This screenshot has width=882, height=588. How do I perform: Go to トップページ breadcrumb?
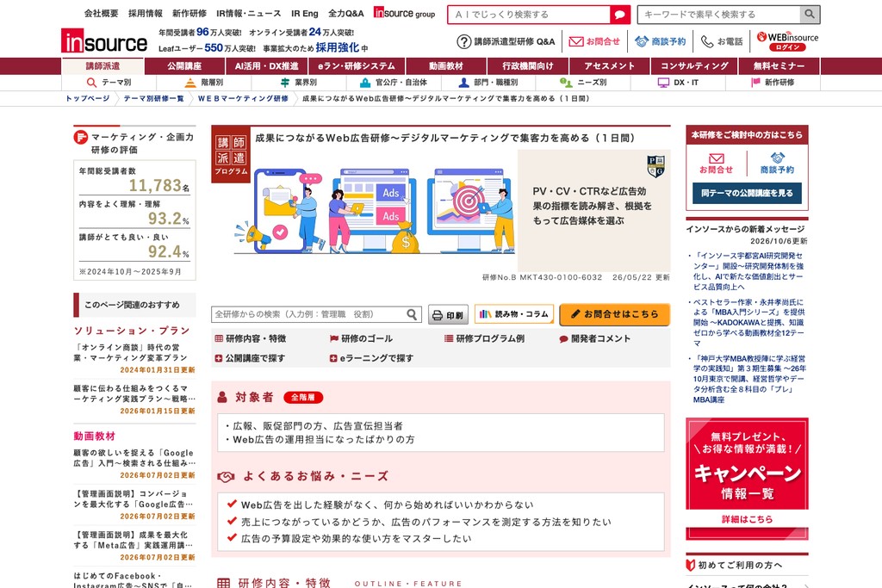[88, 98]
